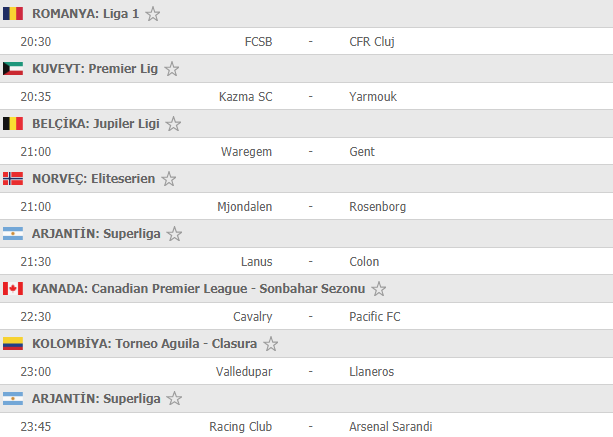Screen dimensions: 613x437
Task: Click the star beside first Arjantin Superliga
Action: [x=174, y=234]
